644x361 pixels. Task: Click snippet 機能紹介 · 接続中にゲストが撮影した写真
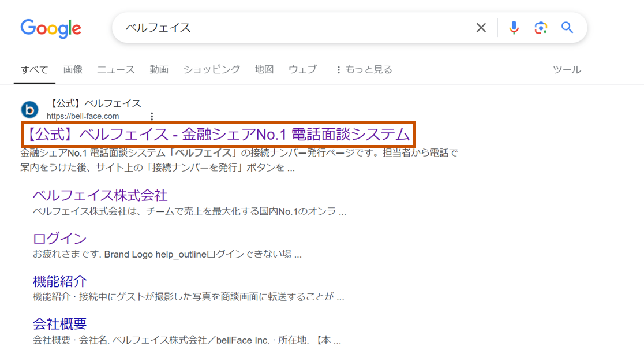[x=189, y=297]
